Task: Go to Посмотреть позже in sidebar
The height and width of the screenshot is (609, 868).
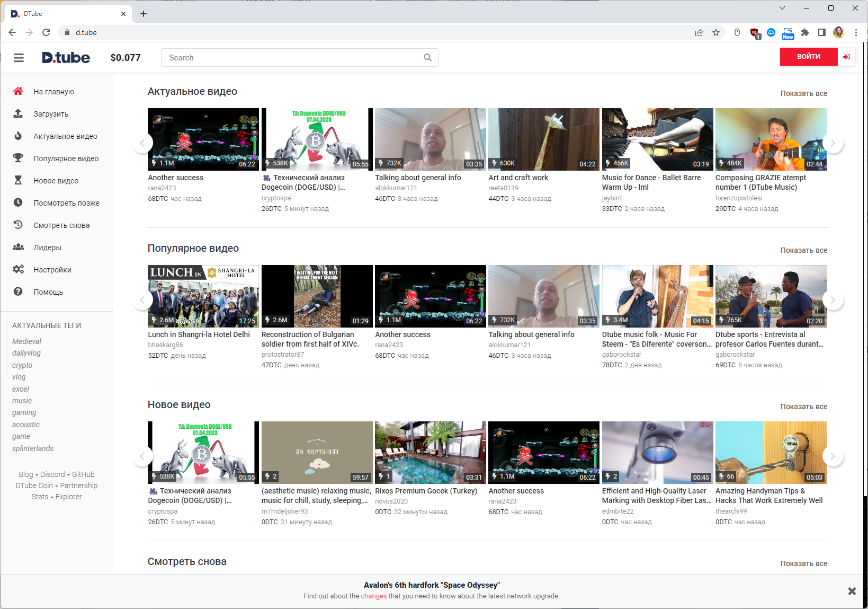Action: pos(66,203)
